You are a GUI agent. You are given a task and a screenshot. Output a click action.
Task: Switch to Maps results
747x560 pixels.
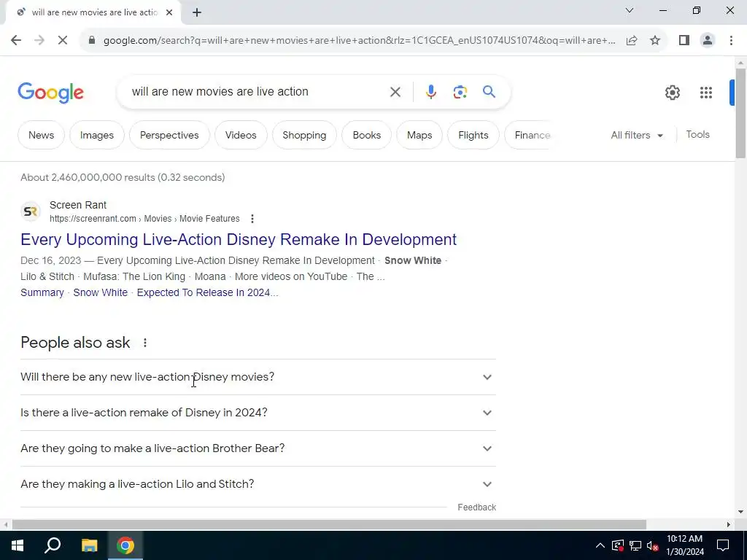tap(419, 135)
